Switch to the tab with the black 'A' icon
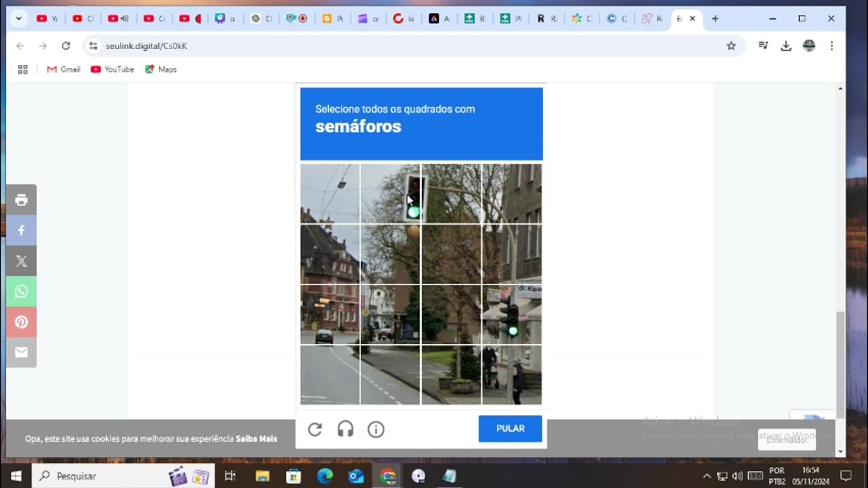Image resolution: width=868 pixels, height=488 pixels. pos(439,18)
